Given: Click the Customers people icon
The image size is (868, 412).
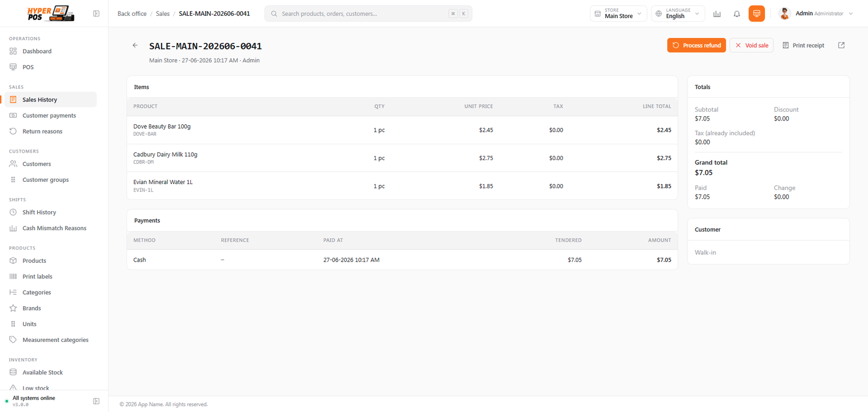Looking at the screenshot, I should 13,163.
